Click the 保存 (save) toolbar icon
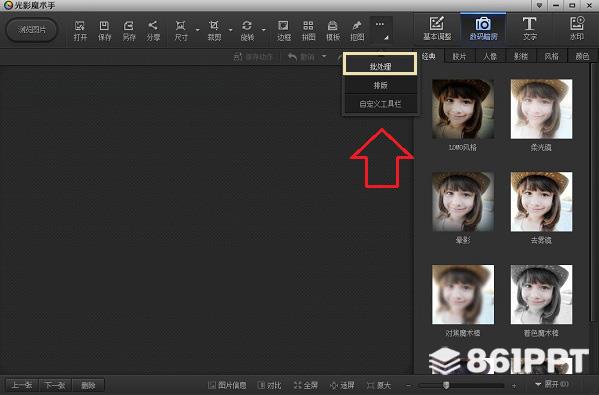The image size is (599, 395). pos(104,31)
